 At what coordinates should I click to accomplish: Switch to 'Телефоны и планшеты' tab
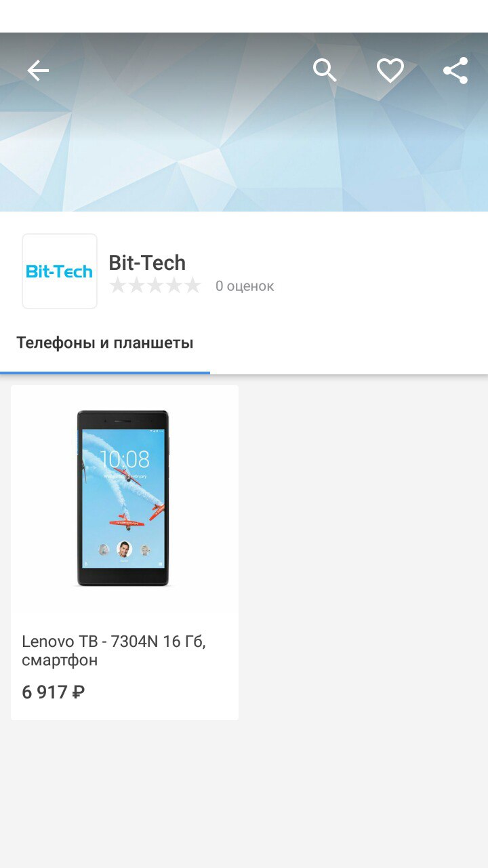[105, 342]
